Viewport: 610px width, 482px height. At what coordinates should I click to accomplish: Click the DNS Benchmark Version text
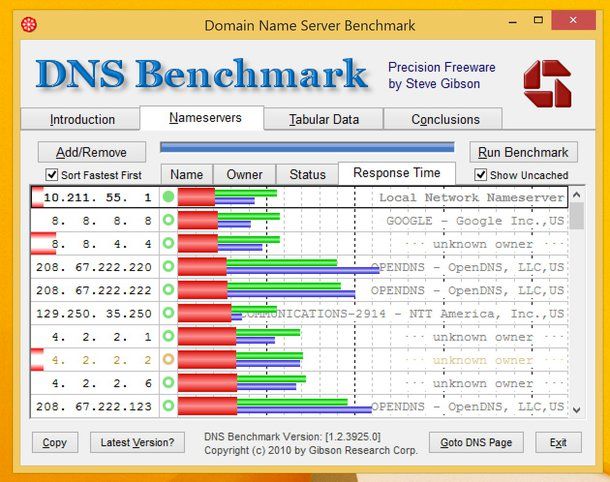click(292, 436)
